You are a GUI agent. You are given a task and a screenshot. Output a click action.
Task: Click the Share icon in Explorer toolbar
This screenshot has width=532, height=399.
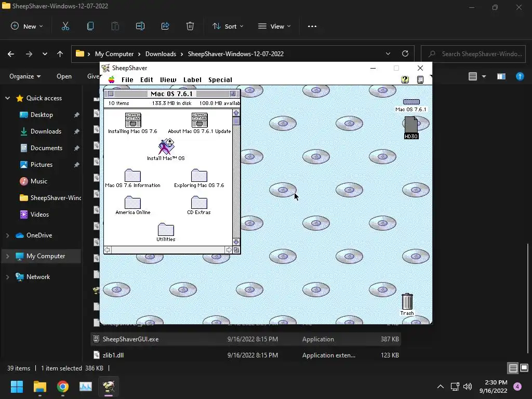click(x=165, y=26)
